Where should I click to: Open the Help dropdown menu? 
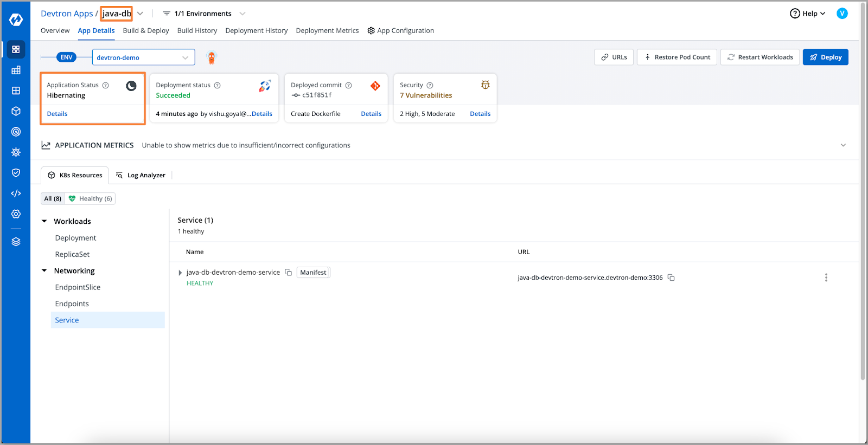coord(808,14)
